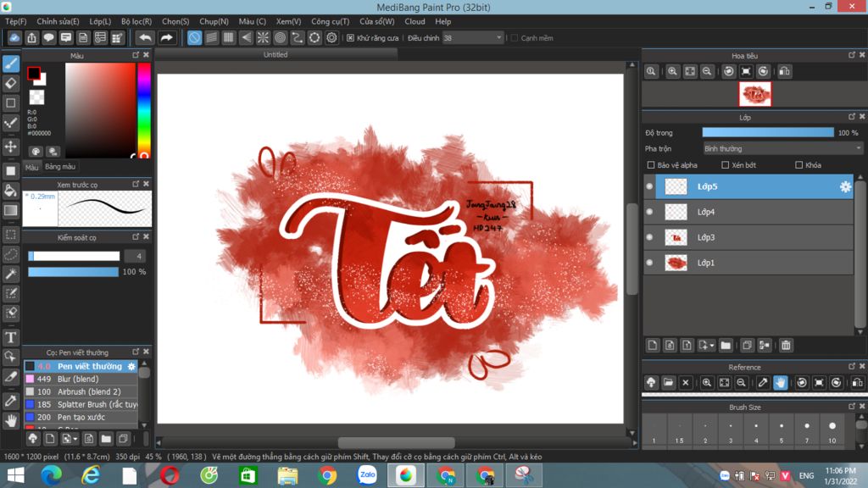Click the brush size value field showing 4

point(136,256)
